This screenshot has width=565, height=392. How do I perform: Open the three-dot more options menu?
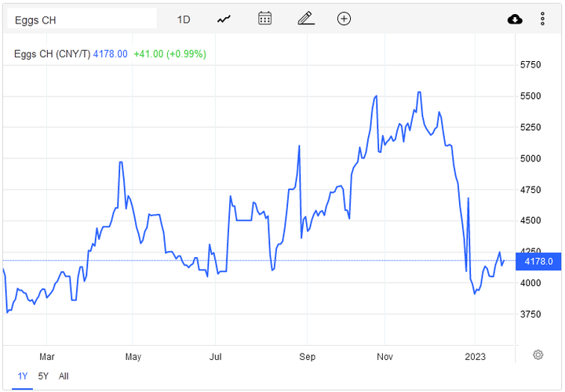pos(542,19)
